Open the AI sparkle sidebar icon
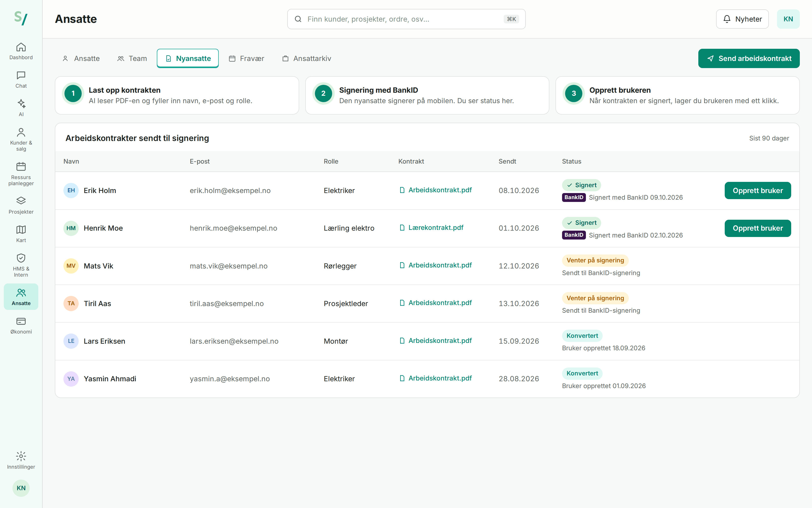 point(21,103)
